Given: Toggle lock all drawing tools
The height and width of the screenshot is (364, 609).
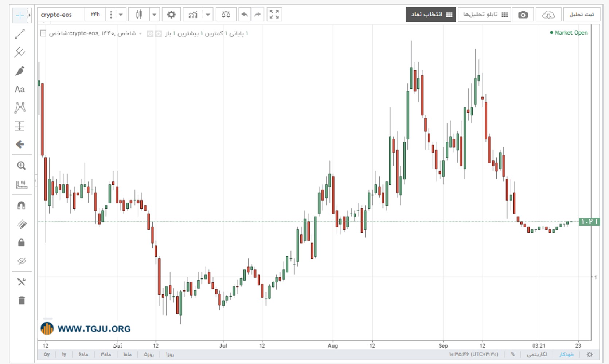Looking at the screenshot, I should pos(22,242).
